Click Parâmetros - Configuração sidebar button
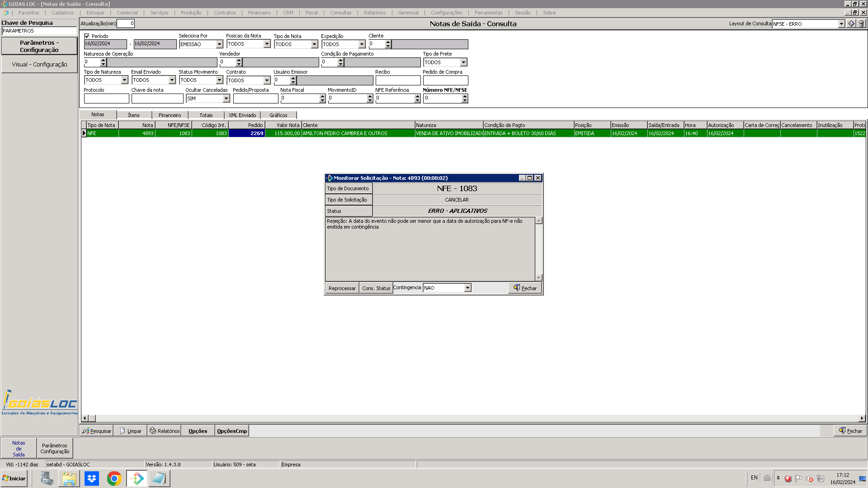The image size is (868, 488). [x=39, y=46]
